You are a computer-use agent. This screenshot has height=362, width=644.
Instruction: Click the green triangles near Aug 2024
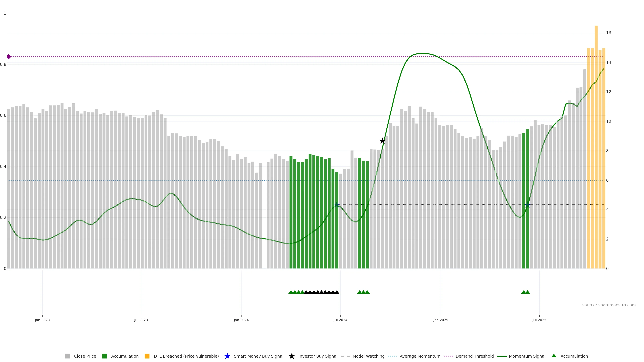(x=363, y=292)
